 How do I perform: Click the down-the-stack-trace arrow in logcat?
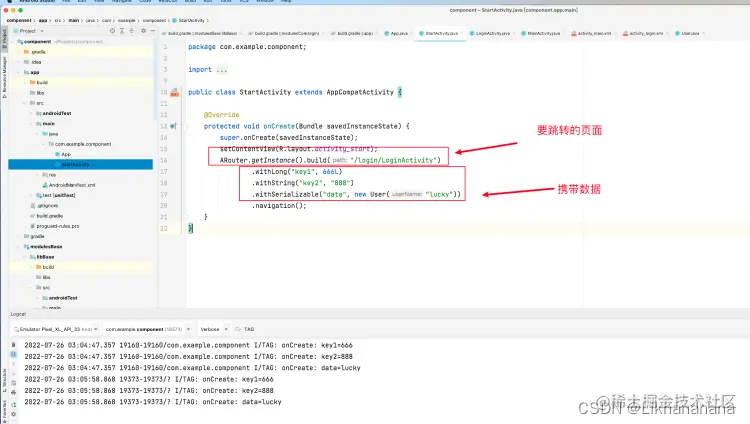click(x=13, y=373)
